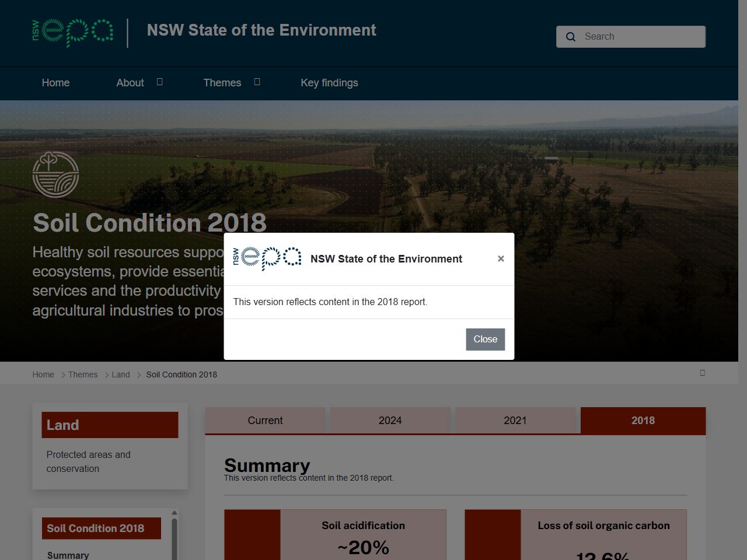
Task: Follow the Themes breadcrumb link
Action: pos(83,374)
